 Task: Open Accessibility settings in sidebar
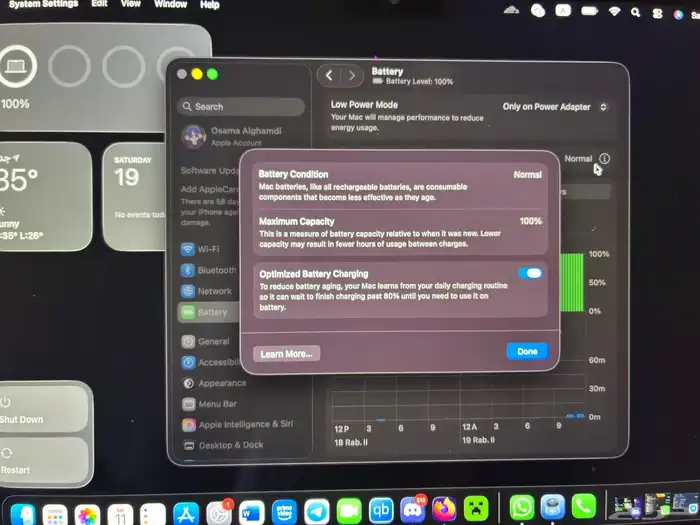[x=210, y=362]
